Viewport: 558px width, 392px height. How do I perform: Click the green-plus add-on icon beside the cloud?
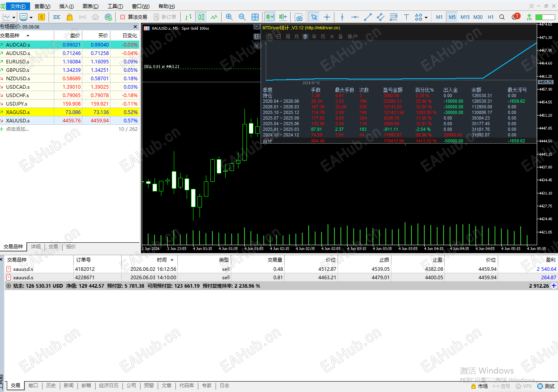(108, 17)
